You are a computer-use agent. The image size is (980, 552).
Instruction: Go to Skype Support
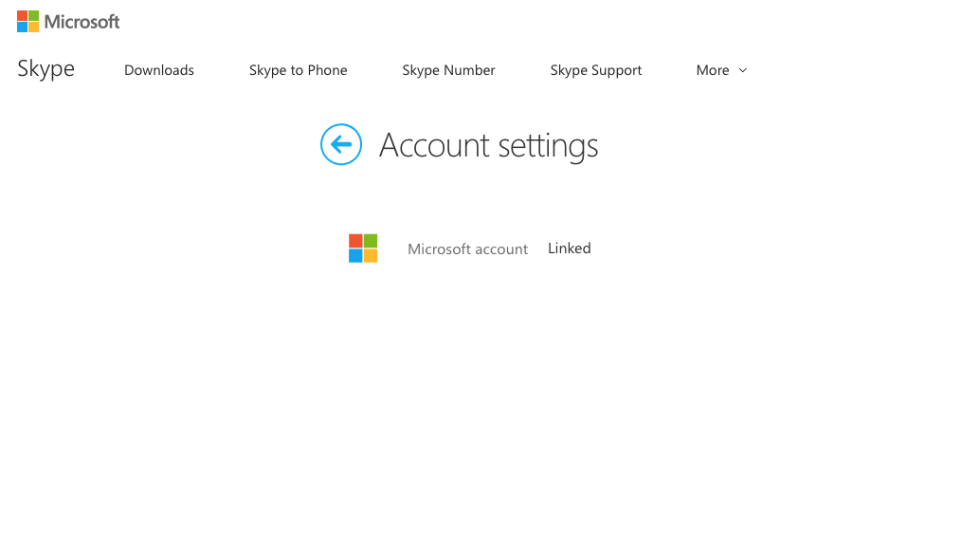pyautogui.click(x=595, y=70)
